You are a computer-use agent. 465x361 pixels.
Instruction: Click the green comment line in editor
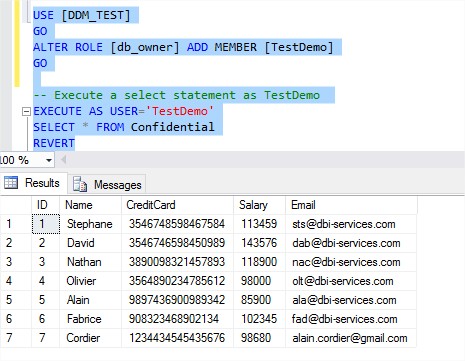click(x=177, y=95)
